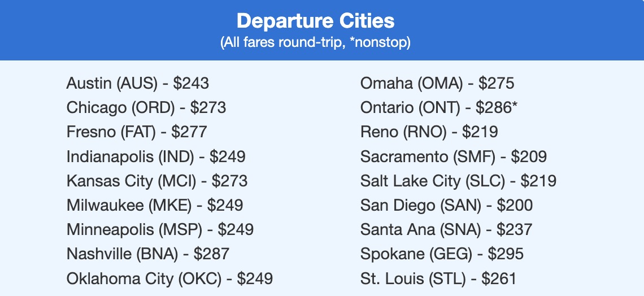Select the Milwaukee (MKE) $249 fare

pyautogui.click(x=155, y=206)
